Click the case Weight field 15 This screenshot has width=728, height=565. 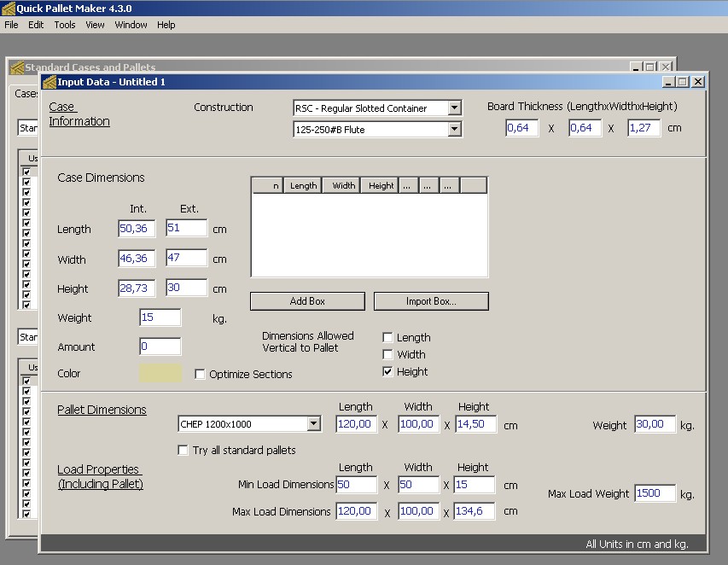click(160, 317)
